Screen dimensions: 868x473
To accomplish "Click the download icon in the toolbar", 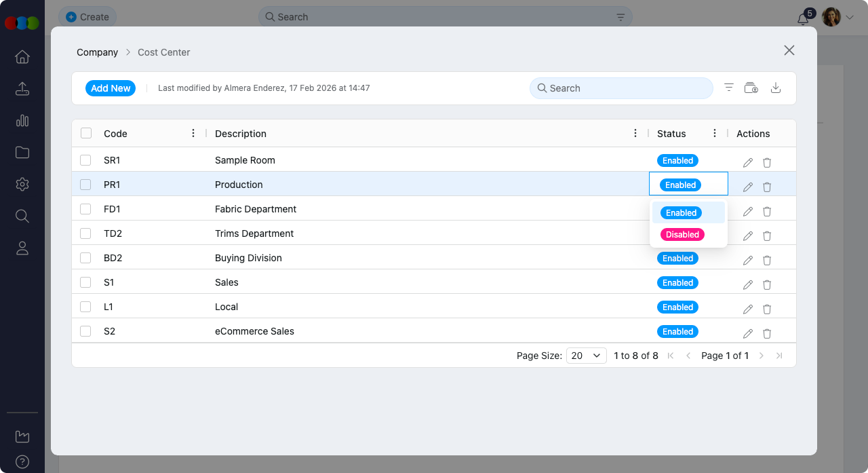I will click(776, 88).
